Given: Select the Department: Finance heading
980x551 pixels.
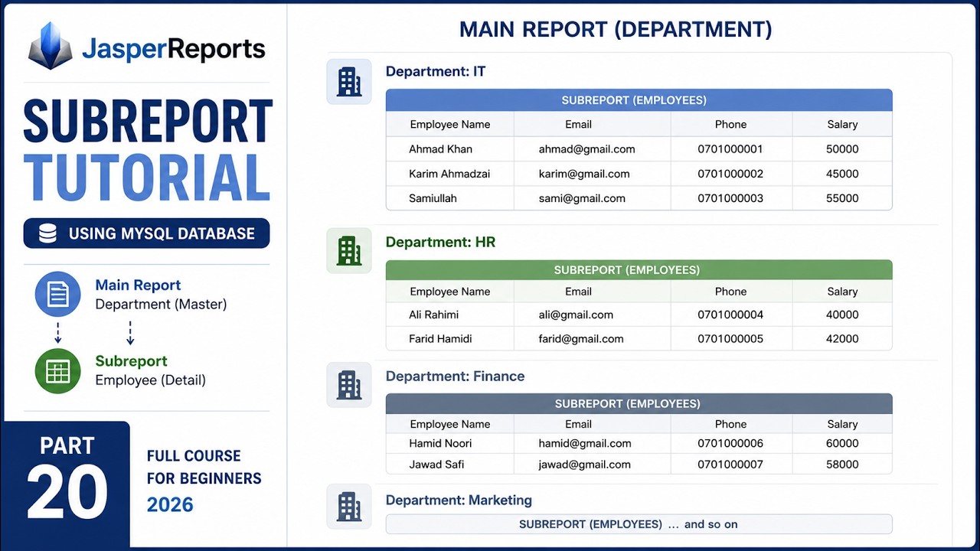Looking at the screenshot, I should click(x=456, y=377).
